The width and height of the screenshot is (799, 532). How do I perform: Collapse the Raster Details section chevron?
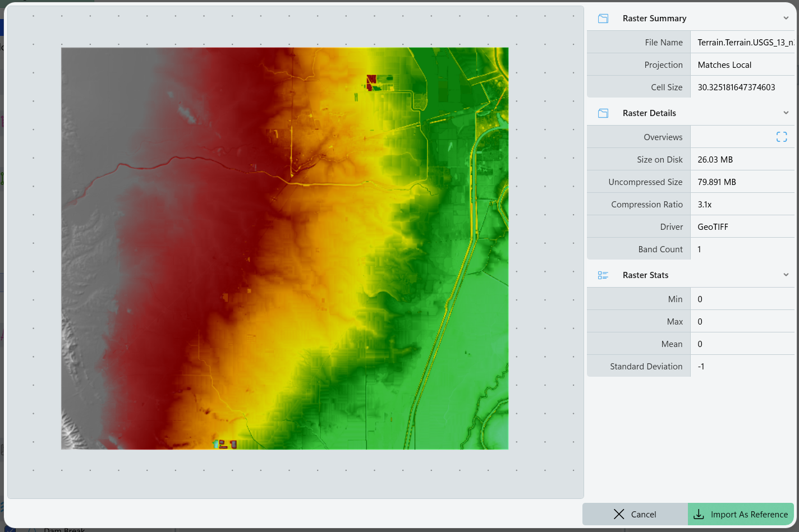point(786,113)
